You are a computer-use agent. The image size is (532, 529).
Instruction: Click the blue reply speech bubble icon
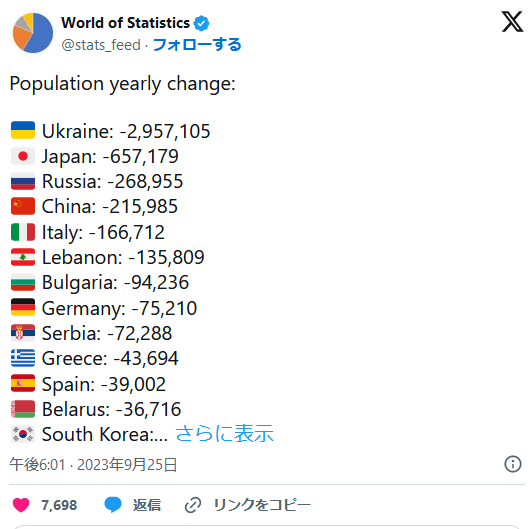[x=113, y=504]
